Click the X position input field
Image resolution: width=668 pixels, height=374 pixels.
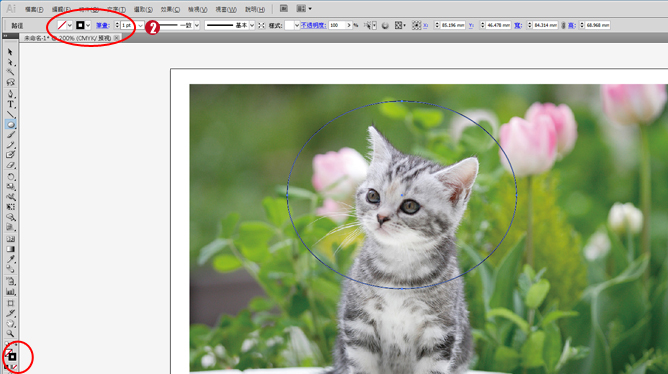(453, 26)
